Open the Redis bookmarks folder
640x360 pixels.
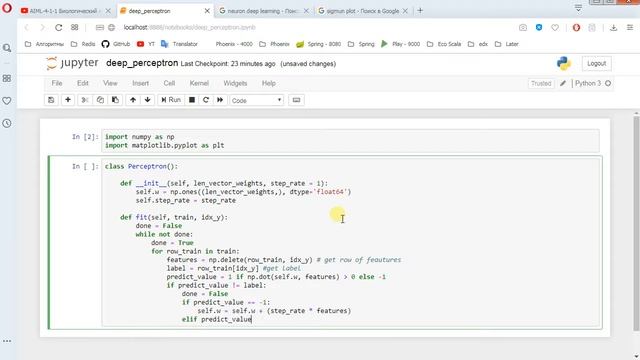click(83, 44)
